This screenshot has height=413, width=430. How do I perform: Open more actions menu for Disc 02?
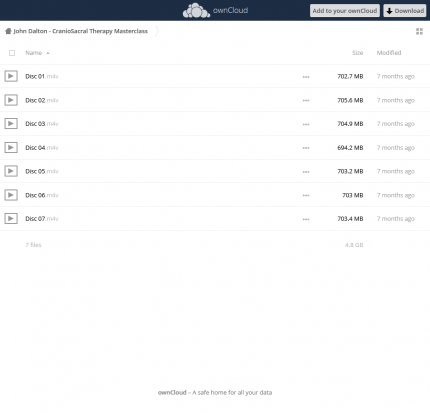click(306, 100)
